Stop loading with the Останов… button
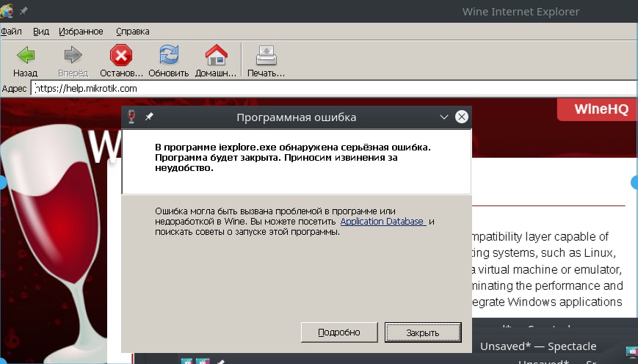The height and width of the screenshot is (364, 638). click(121, 60)
